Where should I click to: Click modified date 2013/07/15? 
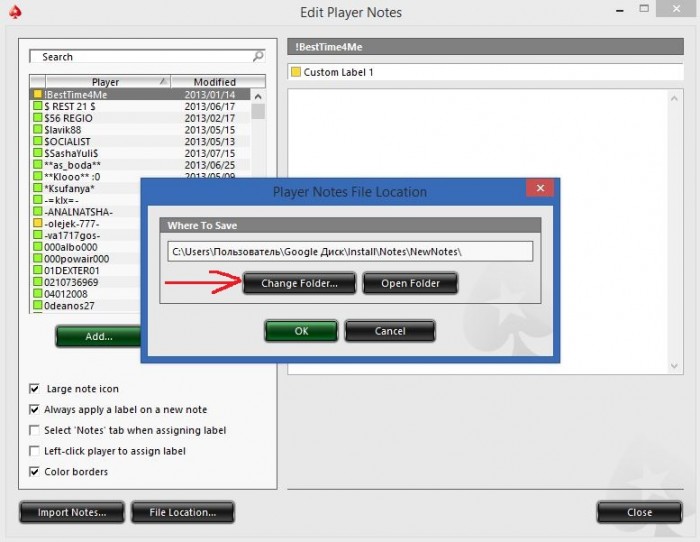pos(209,153)
